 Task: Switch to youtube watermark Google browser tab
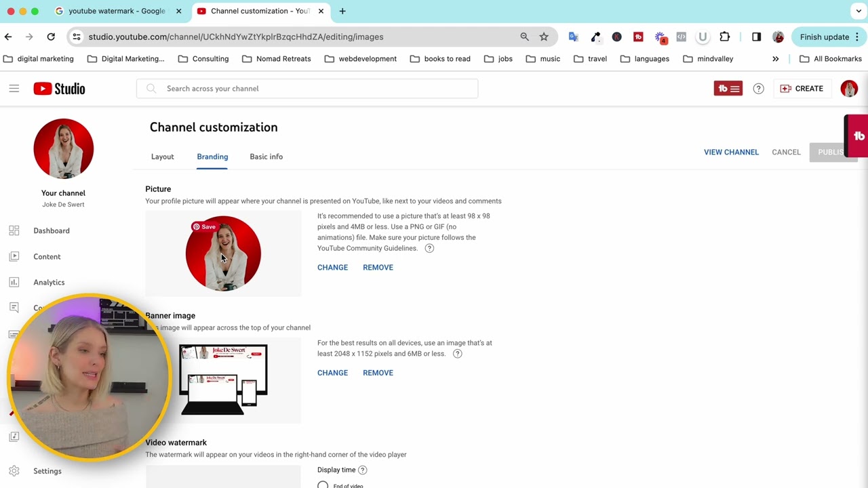coord(117,11)
